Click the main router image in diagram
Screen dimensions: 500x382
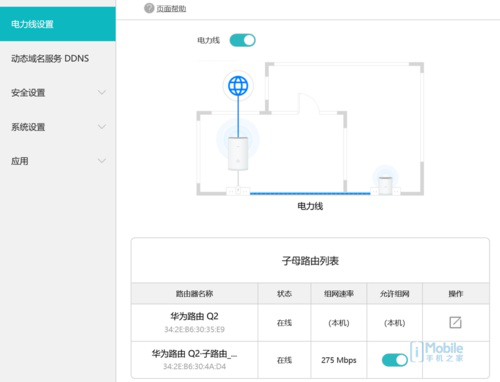(238, 153)
